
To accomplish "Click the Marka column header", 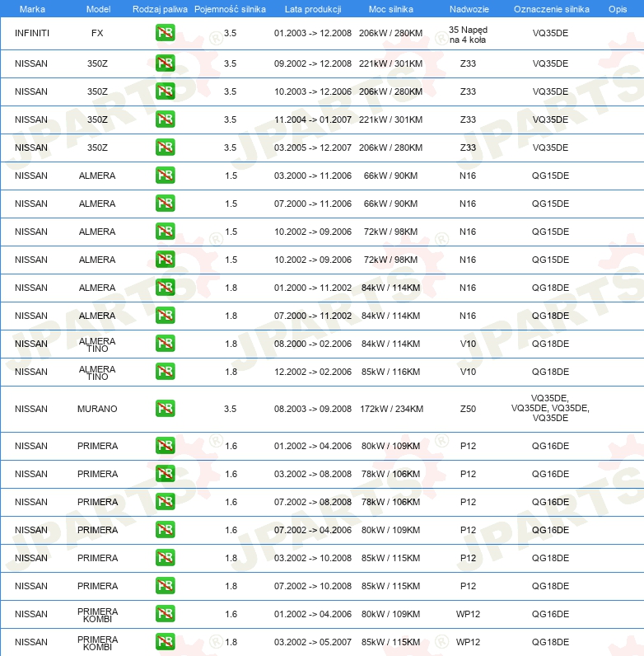I will point(32,9).
